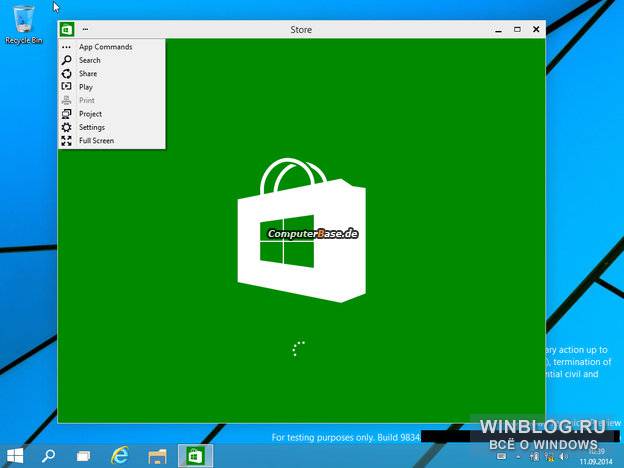This screenshot has height=468, width=624.
Task: Minimize the Store window
Action: click(x=498, y=30)
